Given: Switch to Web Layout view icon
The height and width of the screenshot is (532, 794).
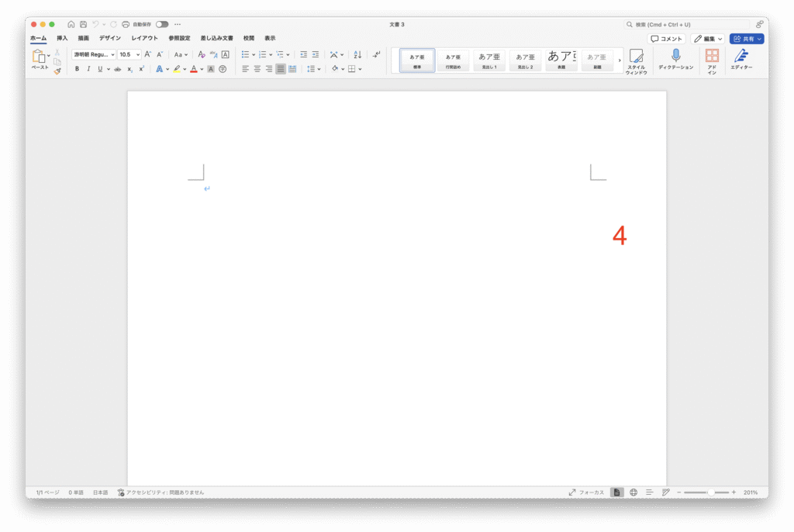Looking at the screenshot, I should (x=633, y=492).
